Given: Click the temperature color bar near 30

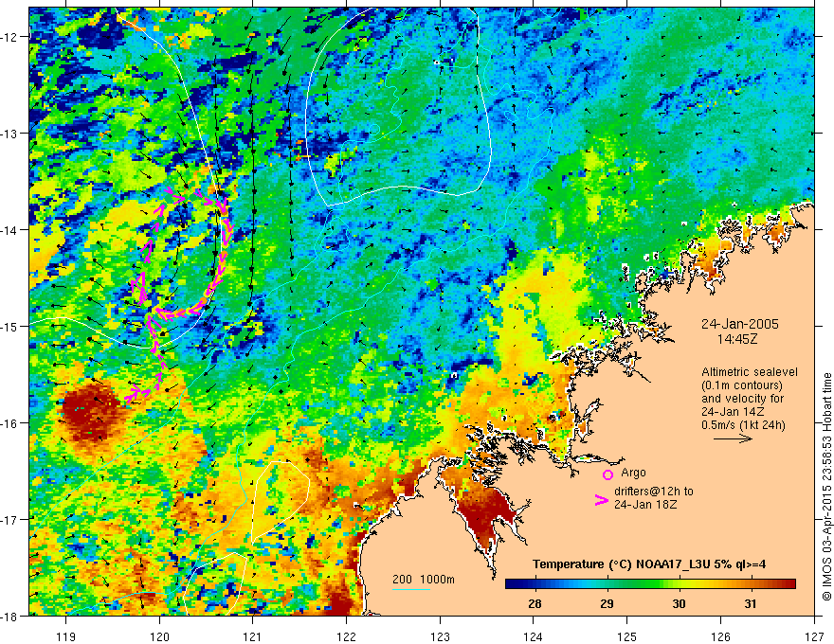Looking at the screenshot, I should pos(679,584).
